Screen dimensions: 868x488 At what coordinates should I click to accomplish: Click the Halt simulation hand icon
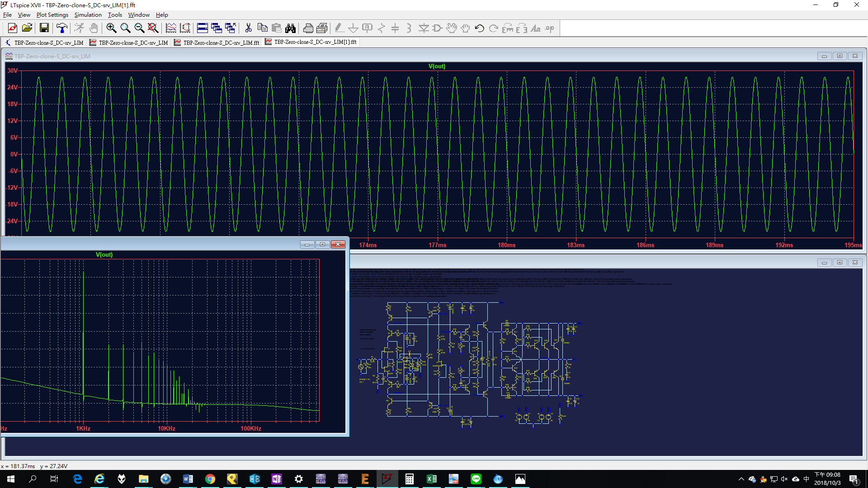click(94, 28)
